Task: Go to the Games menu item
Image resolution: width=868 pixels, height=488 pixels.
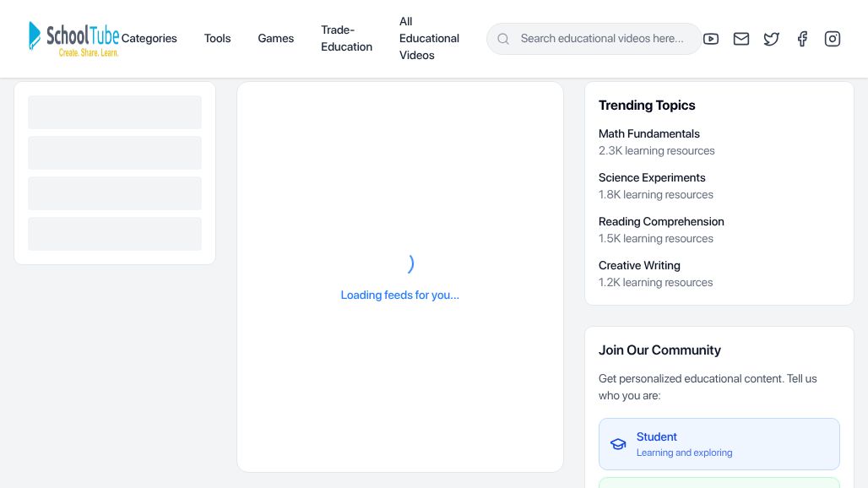Action: pos(275,39)
